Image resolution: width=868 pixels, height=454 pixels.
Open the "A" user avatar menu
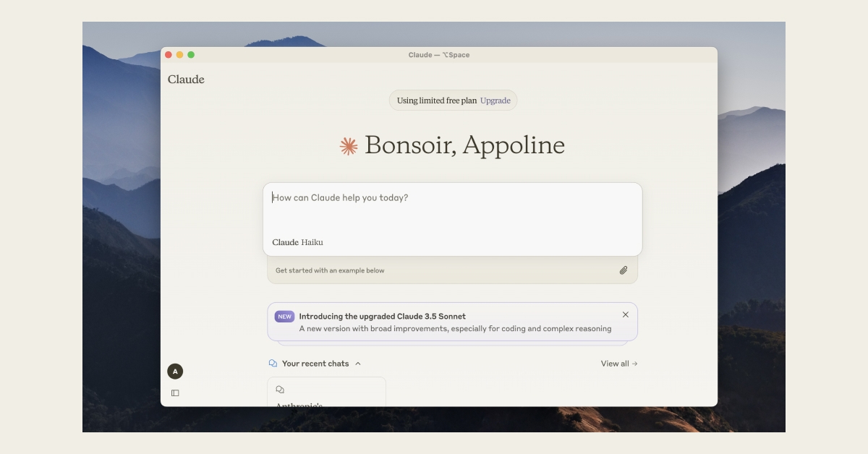tap(175, 372)
